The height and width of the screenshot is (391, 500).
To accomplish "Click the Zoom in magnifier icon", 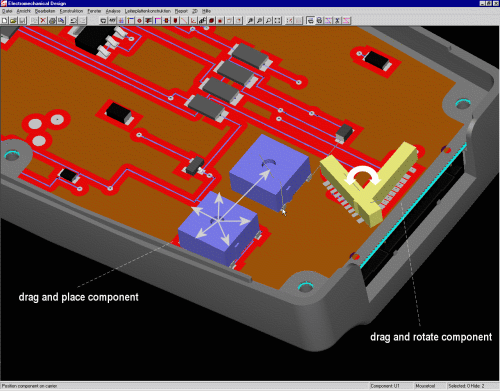I will coord(250,21).
